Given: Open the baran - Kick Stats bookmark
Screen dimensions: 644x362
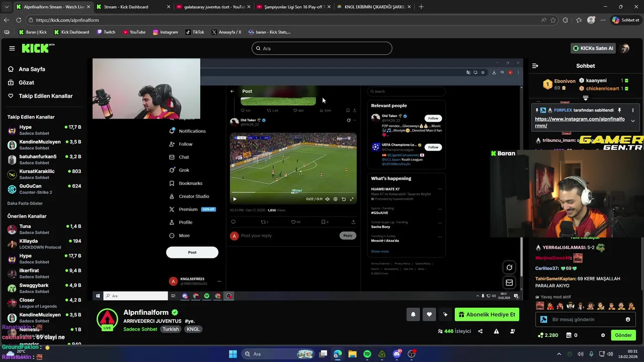Looking at the screenshot, I should [x=270, y=32].
